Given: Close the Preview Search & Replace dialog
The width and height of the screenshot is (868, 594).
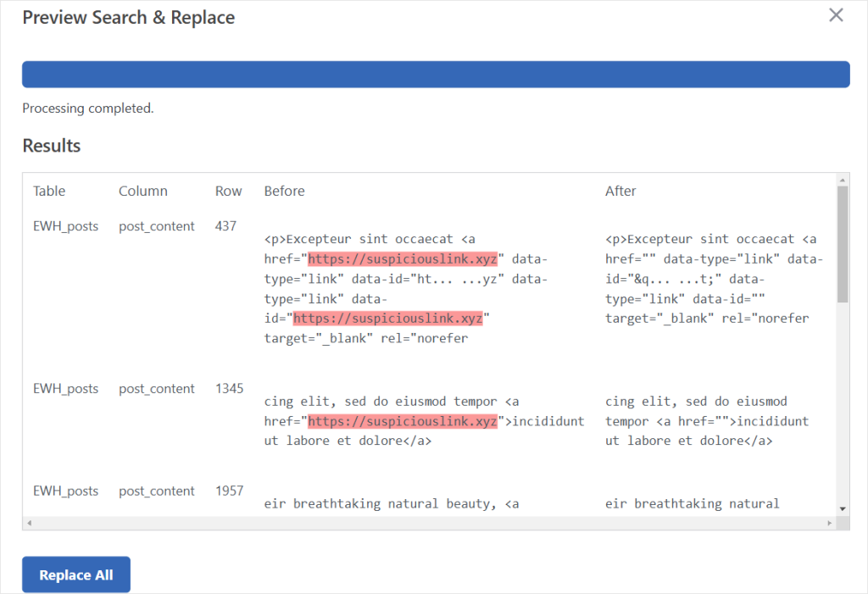Looking at the screenshot, I should coord(836,15).
